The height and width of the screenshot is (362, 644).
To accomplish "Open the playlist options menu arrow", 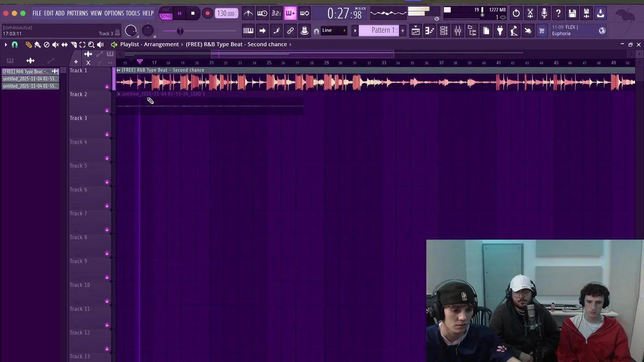I will pos(6,45).
